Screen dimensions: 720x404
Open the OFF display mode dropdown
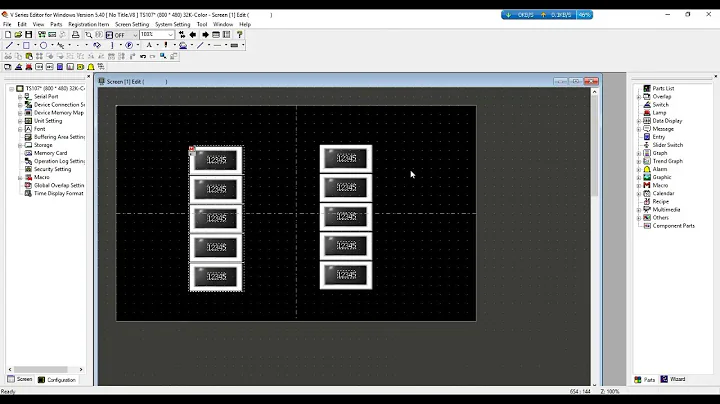coord(135,35)
